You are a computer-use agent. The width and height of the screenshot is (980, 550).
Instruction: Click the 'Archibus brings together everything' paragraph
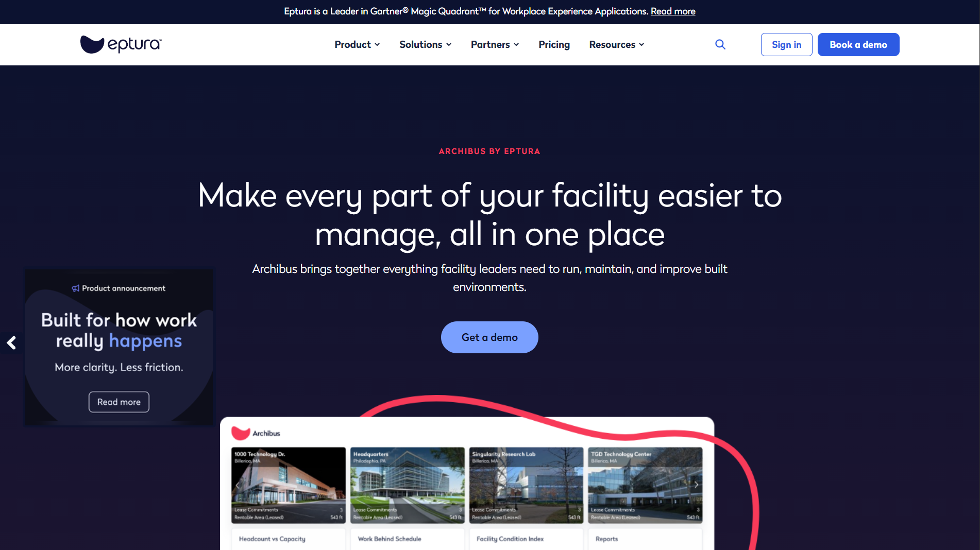[489, 278]
